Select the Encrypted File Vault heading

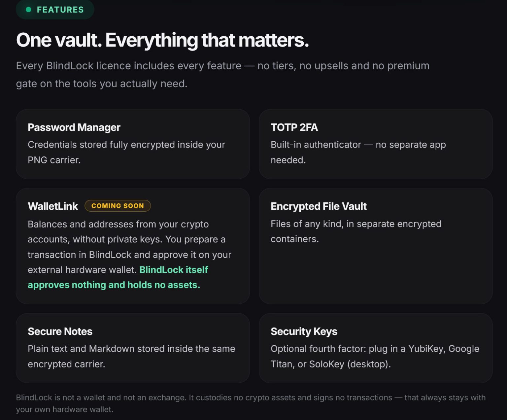point(319,206)
